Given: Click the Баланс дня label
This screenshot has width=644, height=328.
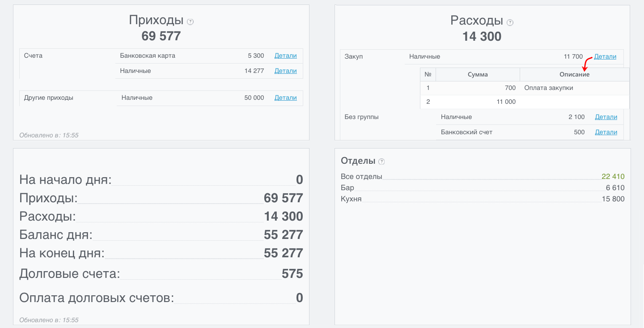Looking at the screenshot, I should [56, 235].
